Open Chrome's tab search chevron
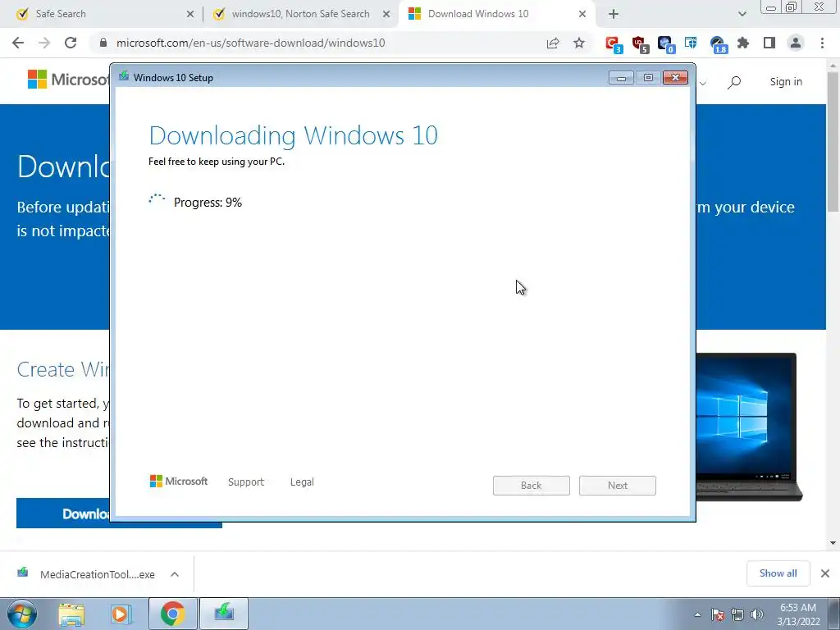The width and height of the screenshot is (840, 630). tap(742, 14)
